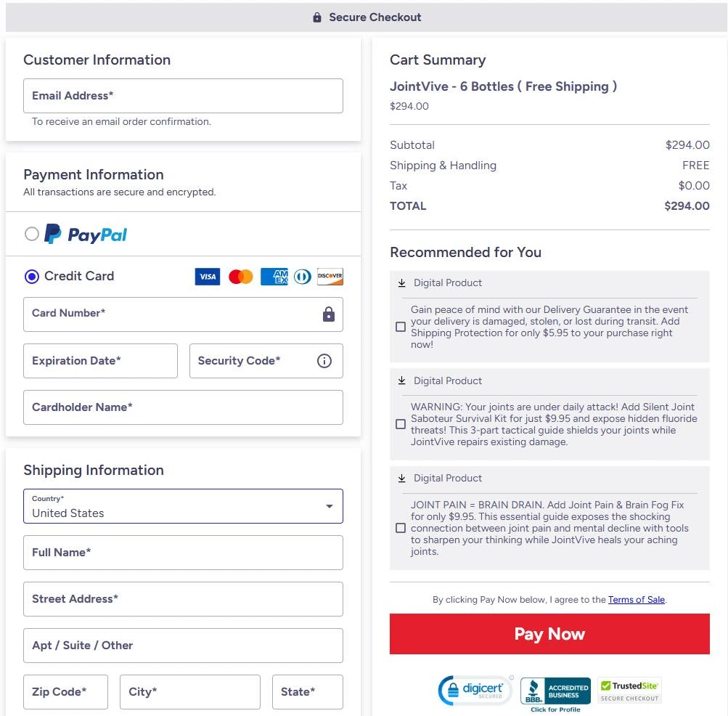Viewport: 728px width, 716px height.
Task: Click the Visa card logo
Action: (208, 277)
